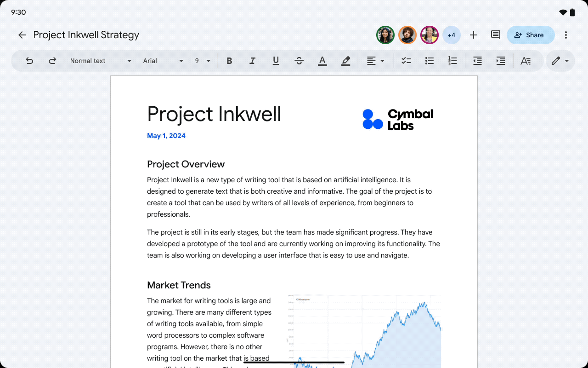The width and height of the screenshot is (588, 368).
Task: Increase the paragraph indent
Action: [x=501, y=61]
